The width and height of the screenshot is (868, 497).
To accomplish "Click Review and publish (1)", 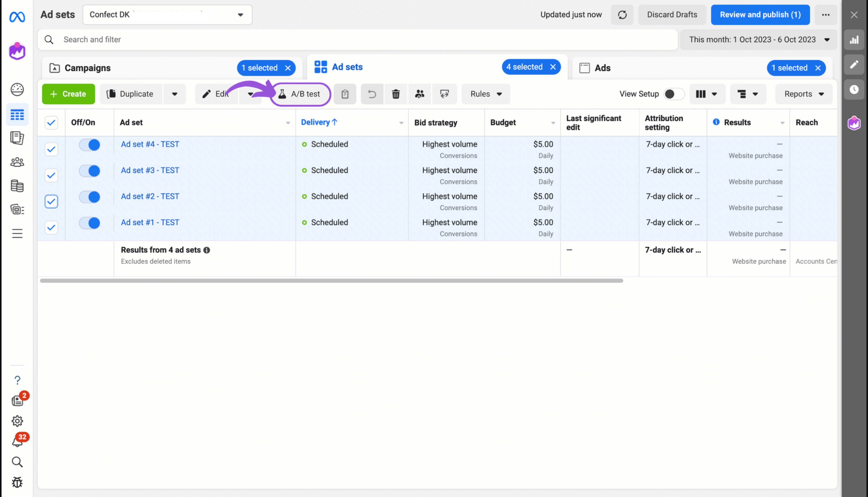I will [x=760, y=15].
